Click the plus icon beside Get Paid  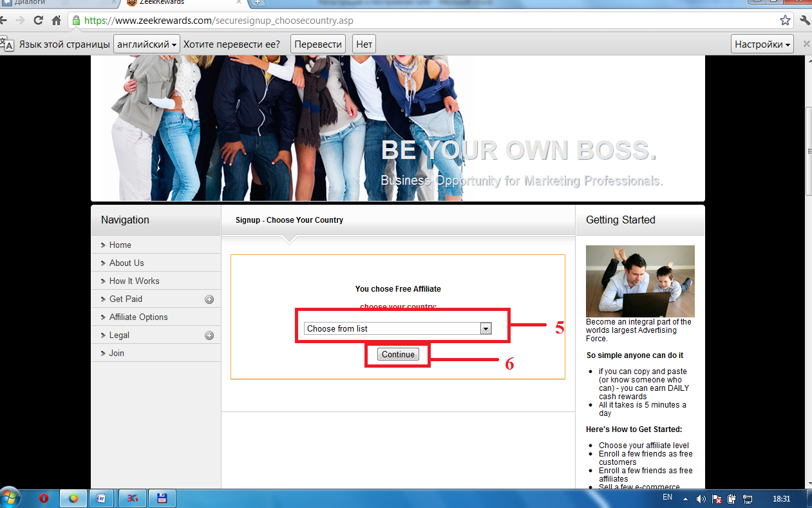click(209, 299)
